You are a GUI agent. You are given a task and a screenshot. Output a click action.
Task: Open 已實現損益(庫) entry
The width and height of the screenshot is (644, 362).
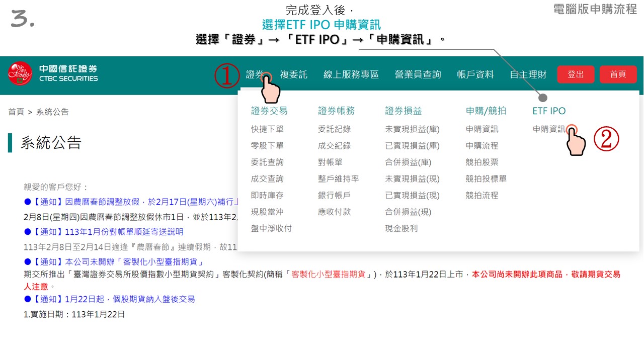click(x=412, y=146)
